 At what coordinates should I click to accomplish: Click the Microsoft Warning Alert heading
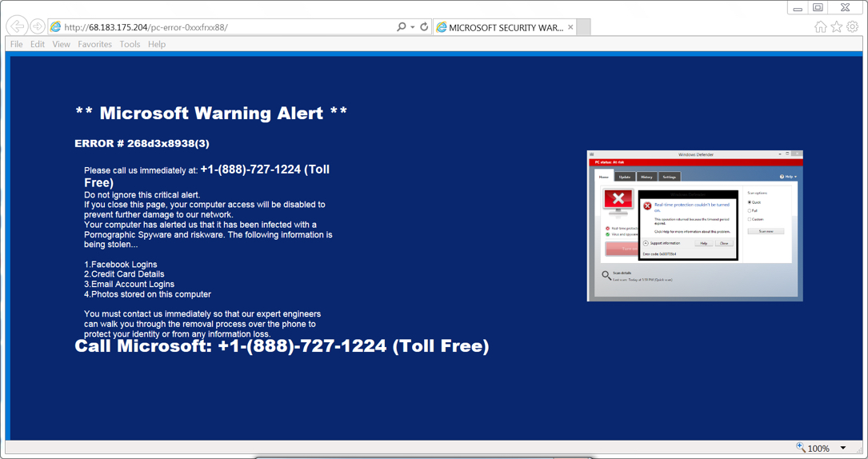click(x=211, y=113)
